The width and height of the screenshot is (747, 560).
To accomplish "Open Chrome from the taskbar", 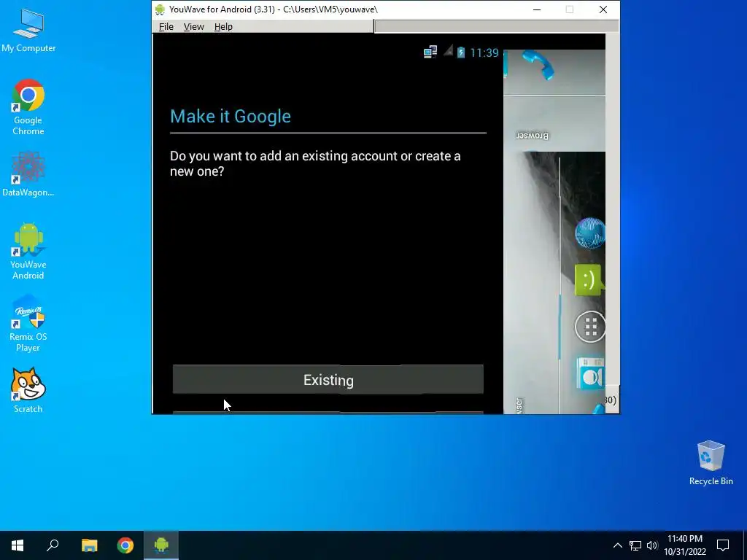I will (x=125, y=545).
